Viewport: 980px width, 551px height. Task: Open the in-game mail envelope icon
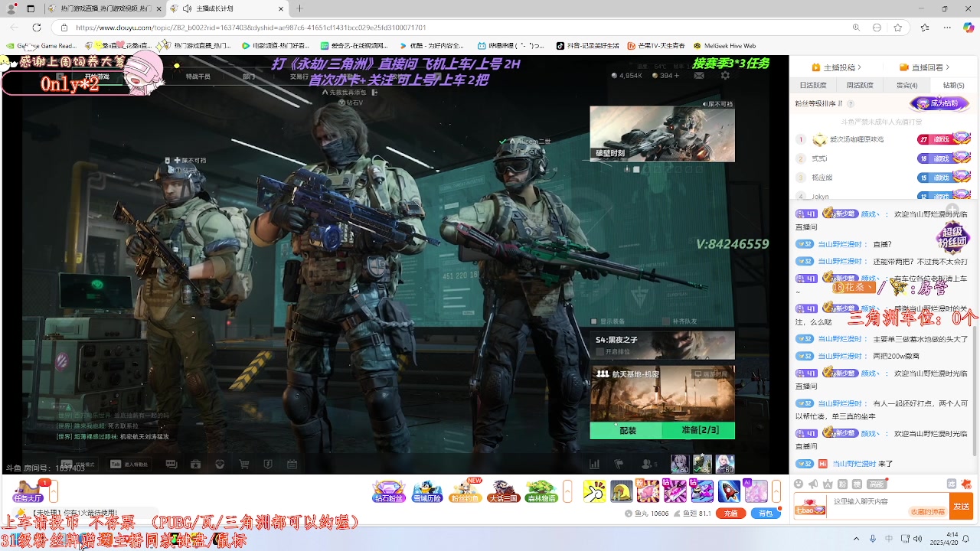tap(699, 76)
